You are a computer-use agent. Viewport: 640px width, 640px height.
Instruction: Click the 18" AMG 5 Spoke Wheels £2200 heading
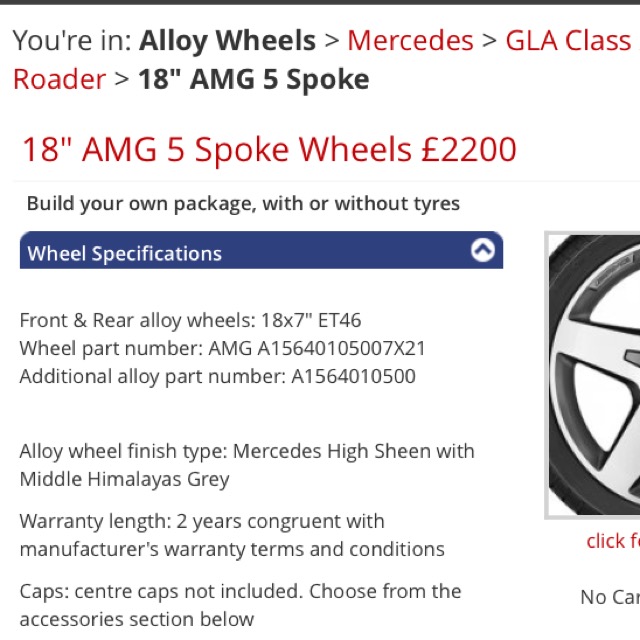click(x=269, y=149)
